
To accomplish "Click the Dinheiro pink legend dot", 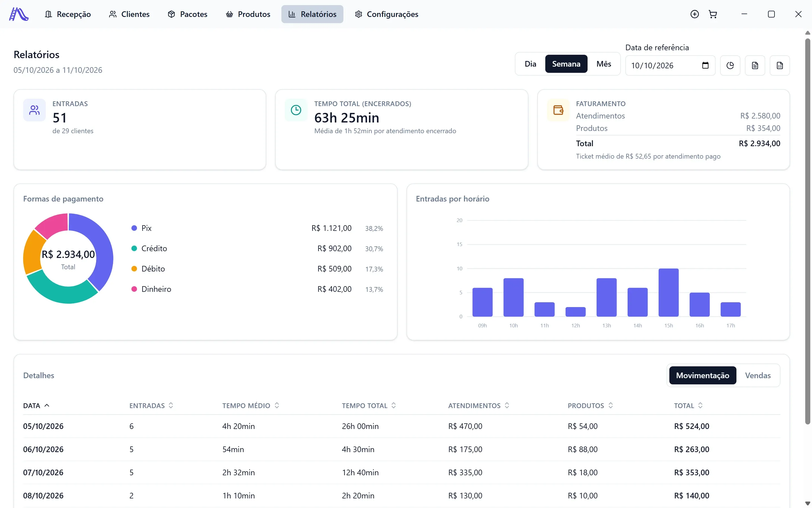I will coord(134,289).
